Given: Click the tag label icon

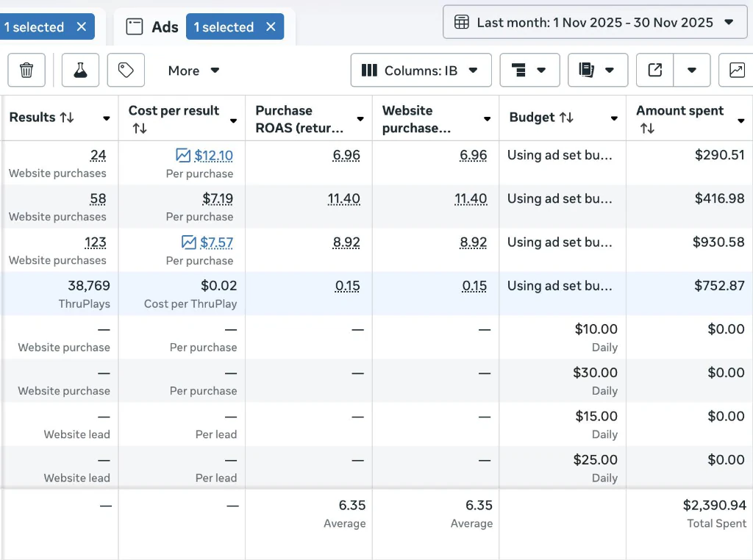Looking at the screenshot, I should click(126, 70).
